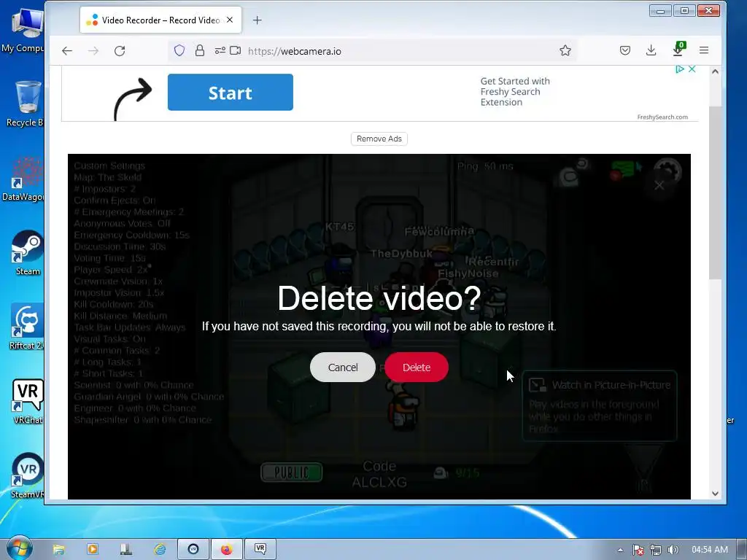The width and height of the screenshot is (747, 560).
Task: Open the Pocket save icon
Action: 625,50
